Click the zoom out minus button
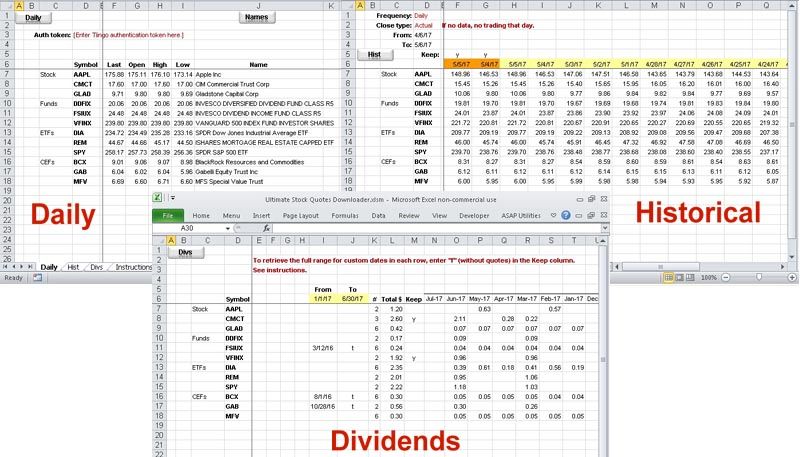 click(726, 277)
